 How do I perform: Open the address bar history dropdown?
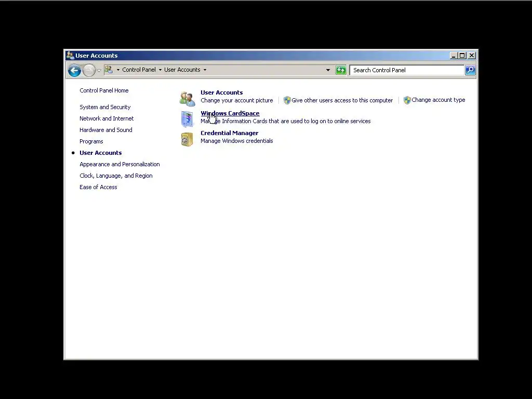(x=328, y=70)
